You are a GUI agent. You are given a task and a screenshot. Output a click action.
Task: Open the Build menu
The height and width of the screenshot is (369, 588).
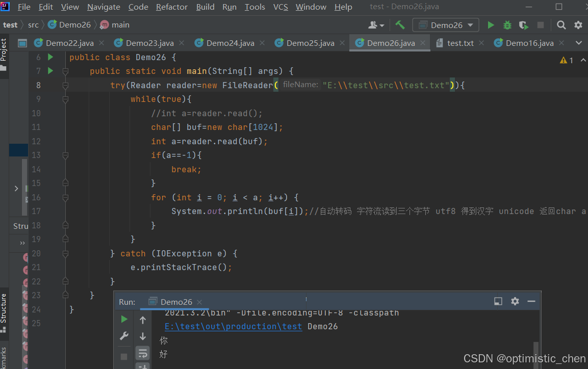pyautogui.click(x=205, y=7)
